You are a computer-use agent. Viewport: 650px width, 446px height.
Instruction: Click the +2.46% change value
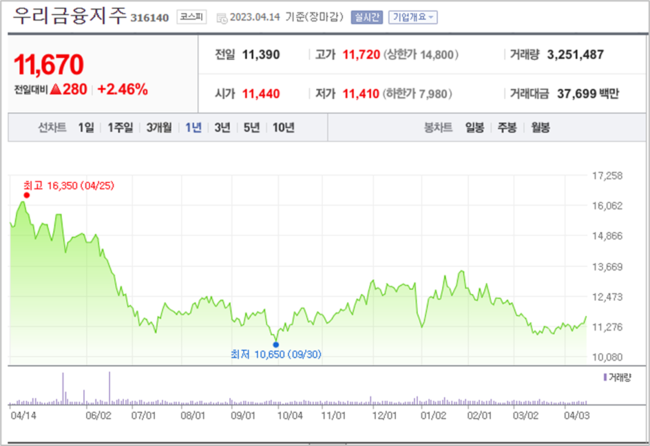pos(123,90)
